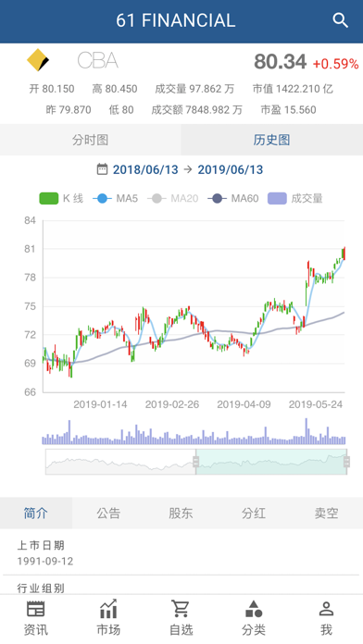
Task: Open 分类 category shapes icon
Action: [254, 609]
